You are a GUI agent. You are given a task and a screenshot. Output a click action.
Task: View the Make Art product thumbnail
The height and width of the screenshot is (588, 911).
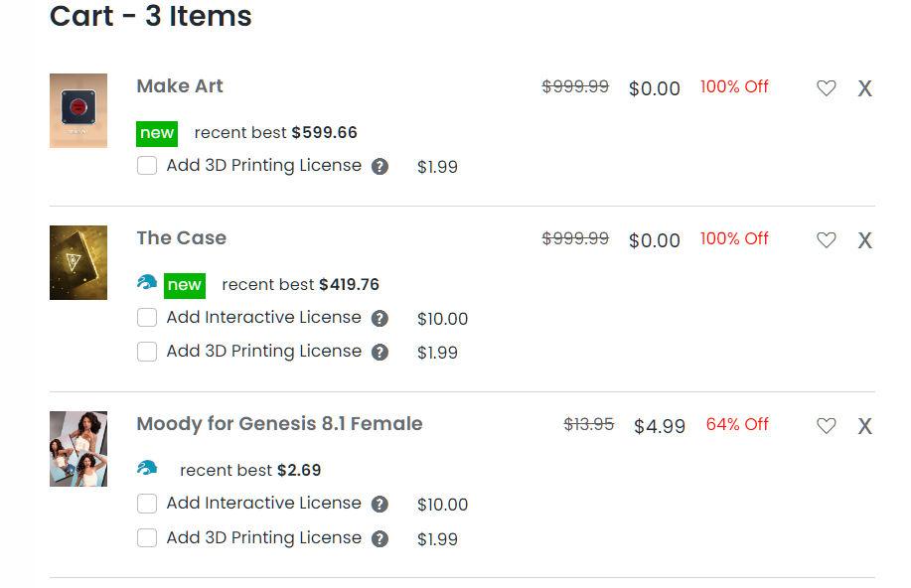click(x=78, y=110)
